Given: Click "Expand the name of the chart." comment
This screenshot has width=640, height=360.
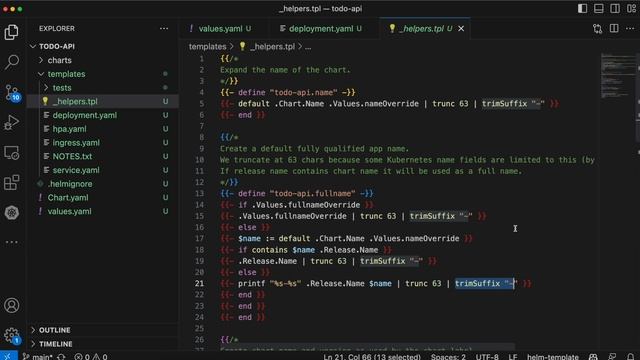Looking at the screenshot, I should pyautogui.click(x=285, y=70).
